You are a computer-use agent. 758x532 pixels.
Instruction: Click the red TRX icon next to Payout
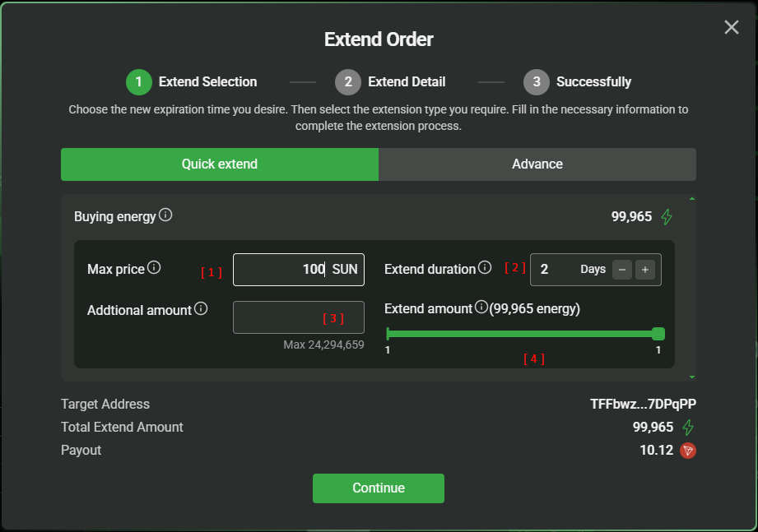(x=688, y=451)
